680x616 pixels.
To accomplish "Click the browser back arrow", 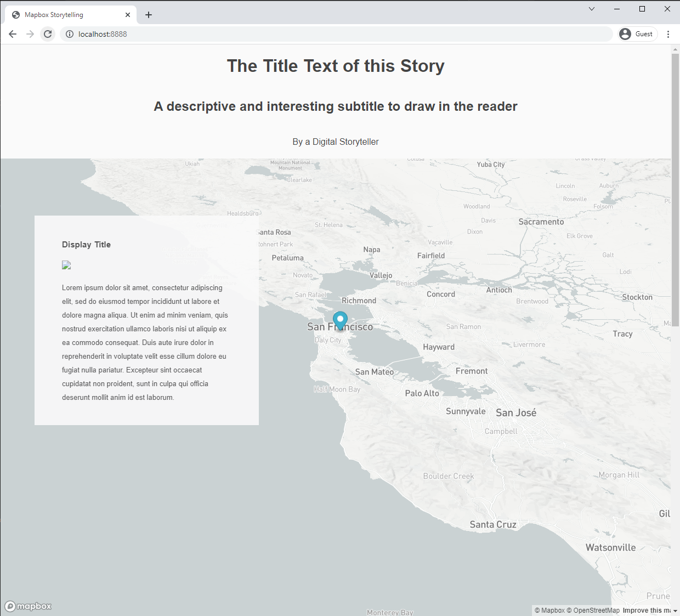I will (x=13, y=33).
